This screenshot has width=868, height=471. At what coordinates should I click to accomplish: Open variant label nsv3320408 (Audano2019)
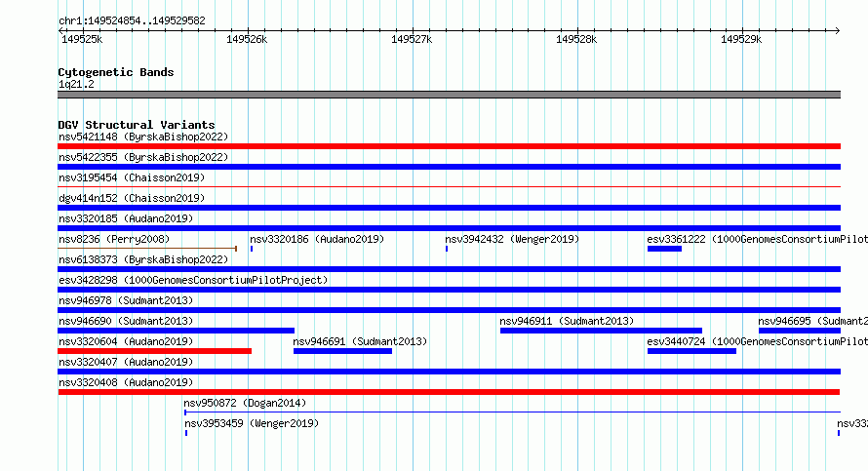(x=126, y=382)
